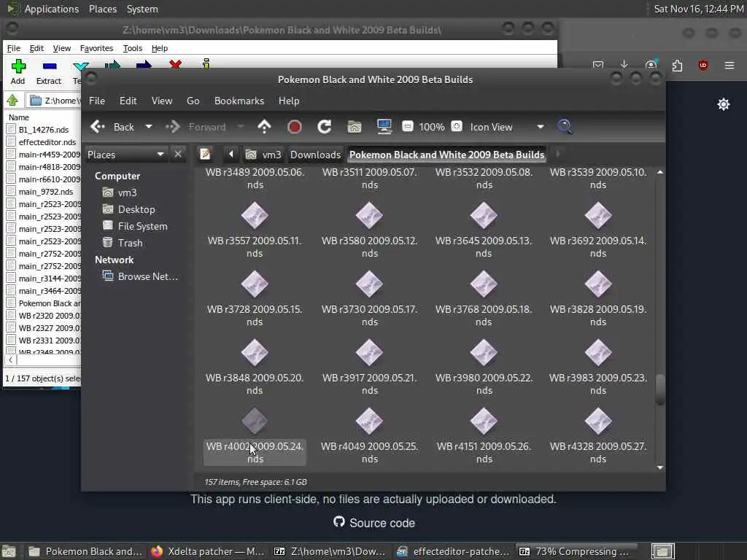Viewport: 747px width, 560px height.
Task: Select WB r3728 2009.05.15.nds file icon
Action: point(255,284)
